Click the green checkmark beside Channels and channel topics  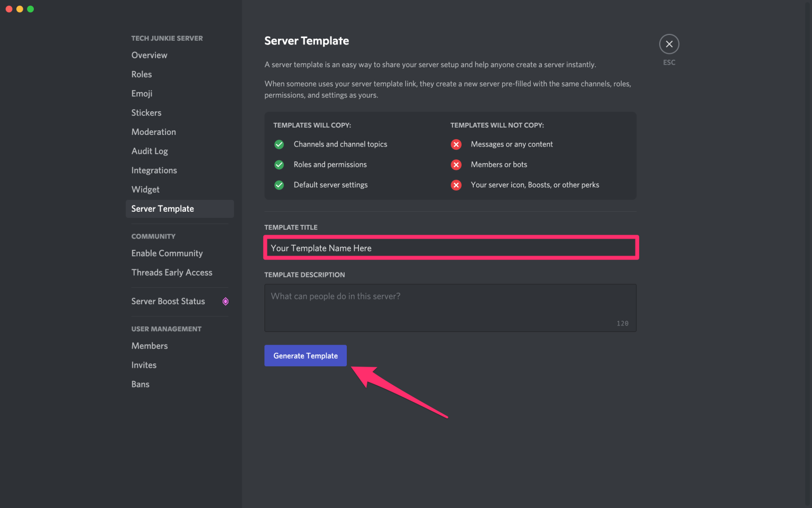pos(279,144)
